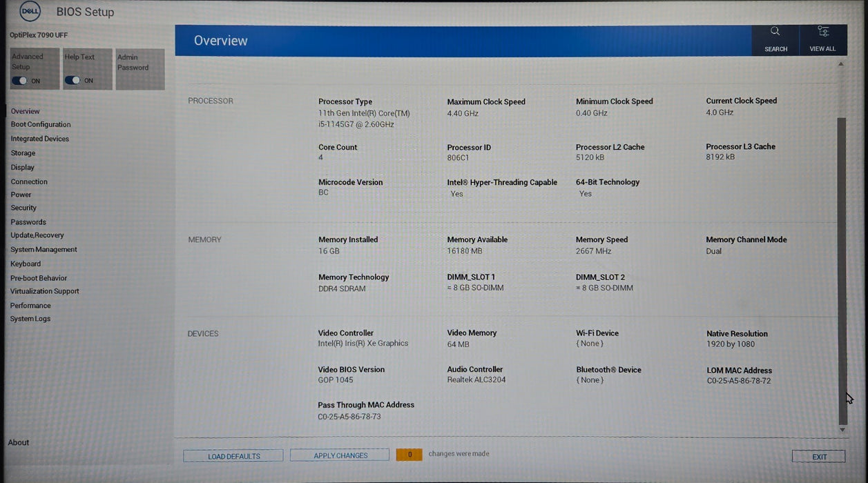Click the Load Defaults button
The image size is (868, 483).
pos(233,456)
